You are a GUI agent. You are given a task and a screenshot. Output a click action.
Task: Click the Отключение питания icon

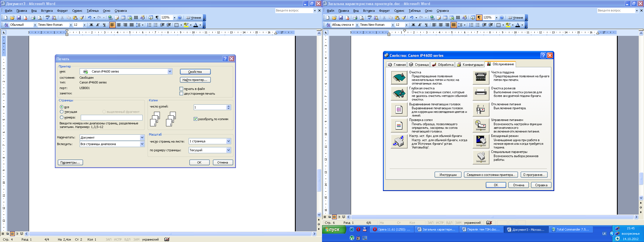click(481, 110)
